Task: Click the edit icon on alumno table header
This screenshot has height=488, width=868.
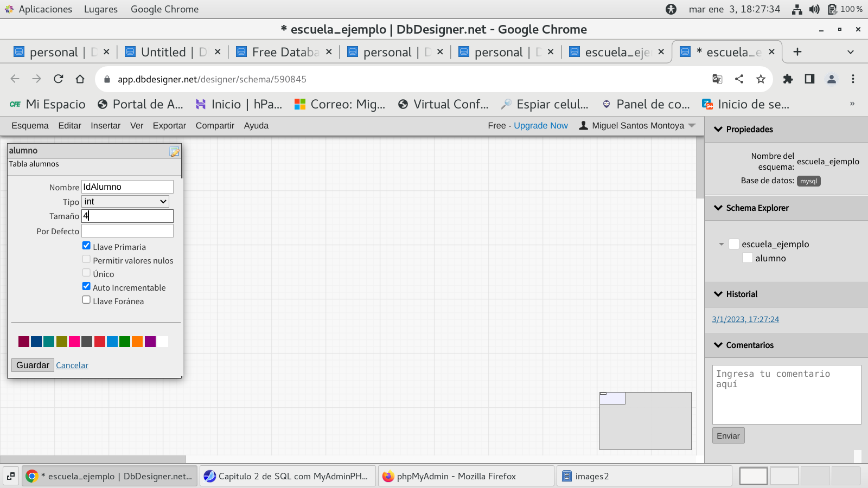Action: tap(174, 152)
